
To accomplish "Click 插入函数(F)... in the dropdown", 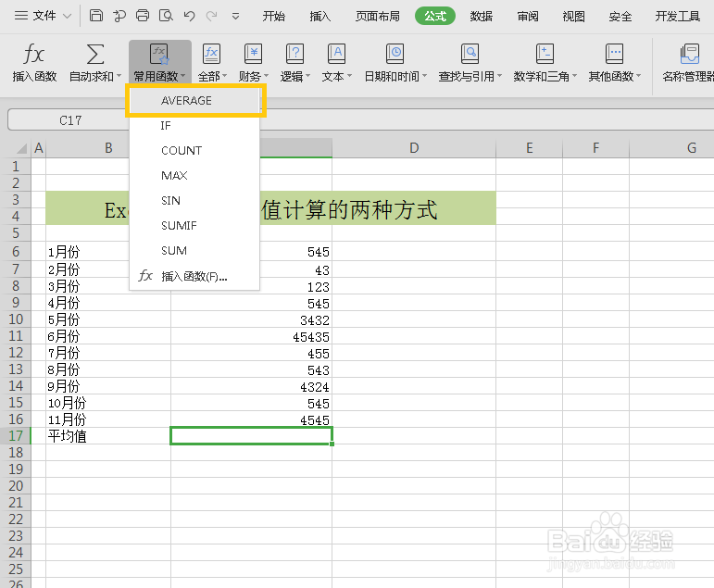I will [x=194, y=276].
